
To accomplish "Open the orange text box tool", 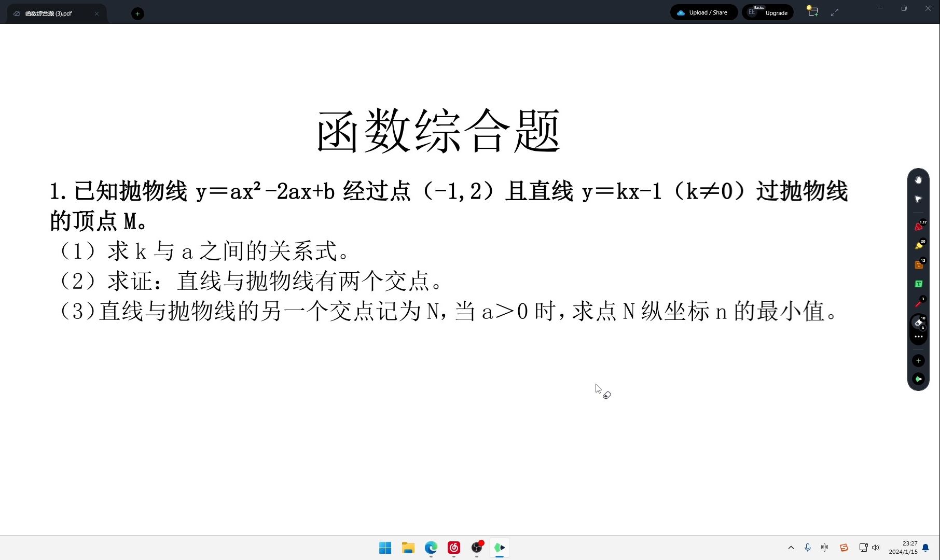I will tap(919, 264).
